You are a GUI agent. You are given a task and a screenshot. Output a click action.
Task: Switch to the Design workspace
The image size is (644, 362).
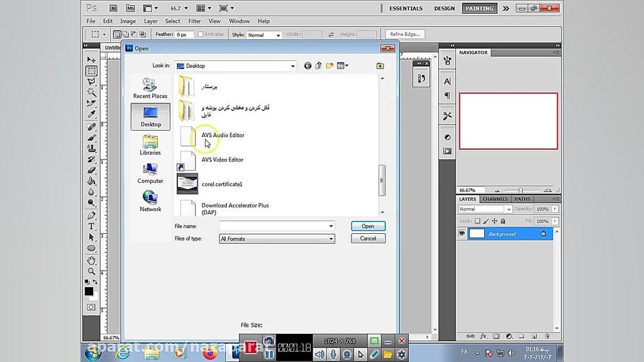[x=445, y=8]
